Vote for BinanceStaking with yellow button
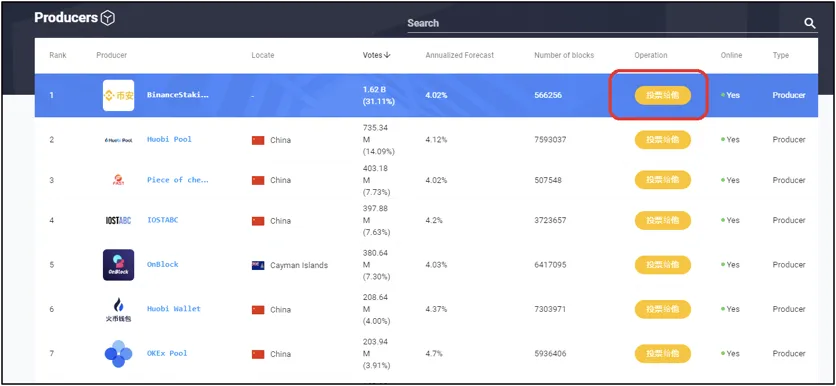 point(663,95)
